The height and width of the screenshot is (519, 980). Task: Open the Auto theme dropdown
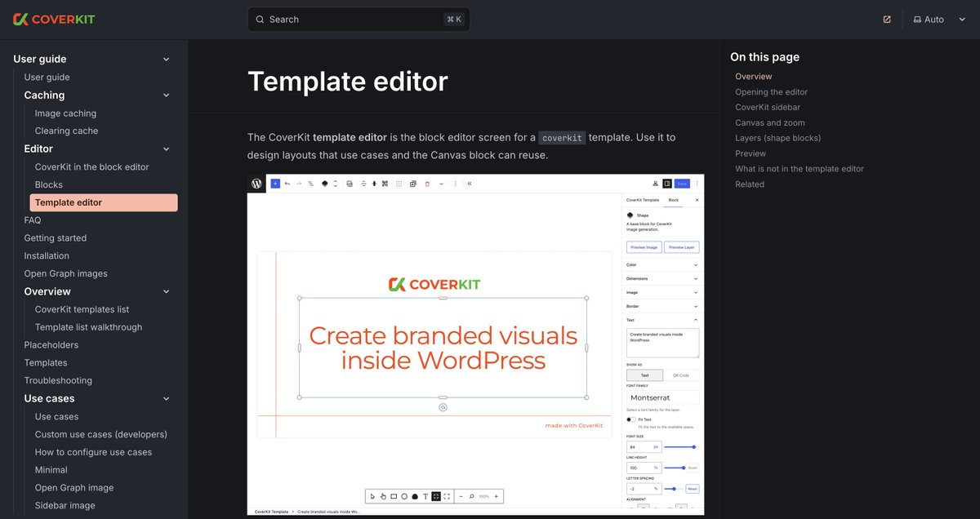click(939, 20)
